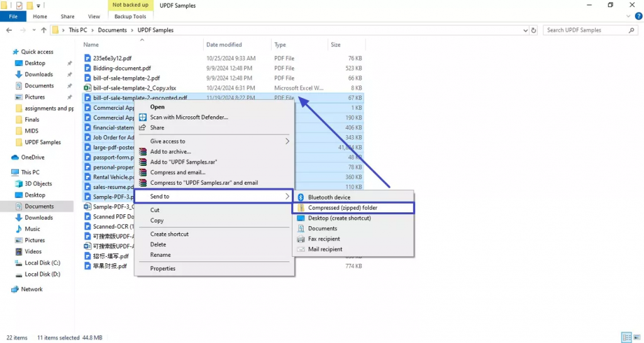Click WinRAR icon beside Add to archive...
This screenshot has width=644, height=343.
tap(143, 151)
